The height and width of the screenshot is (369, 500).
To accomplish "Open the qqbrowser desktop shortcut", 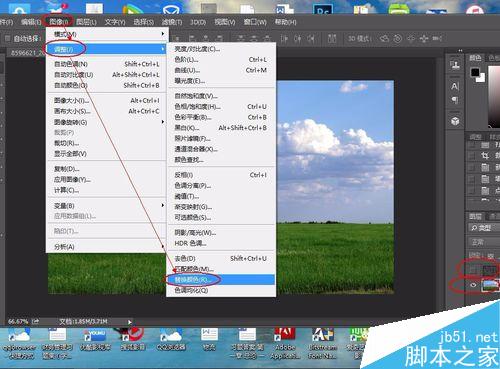I will 18,343.
